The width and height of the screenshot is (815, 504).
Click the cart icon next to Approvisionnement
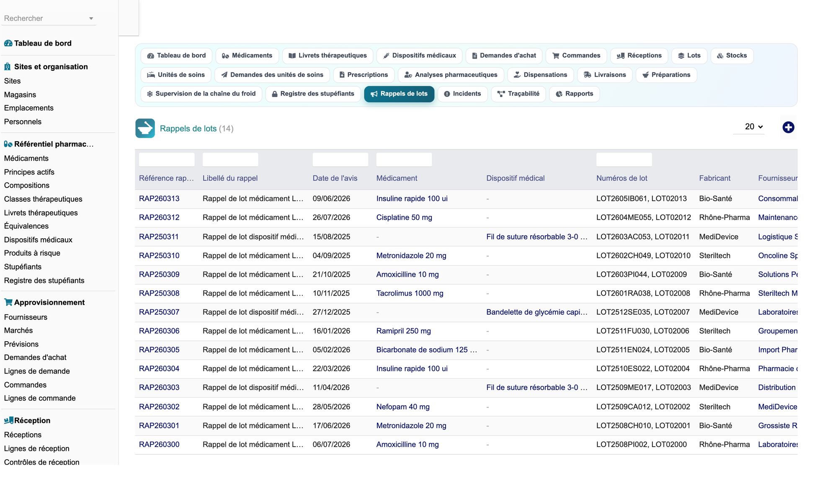(x=8, y=302)
